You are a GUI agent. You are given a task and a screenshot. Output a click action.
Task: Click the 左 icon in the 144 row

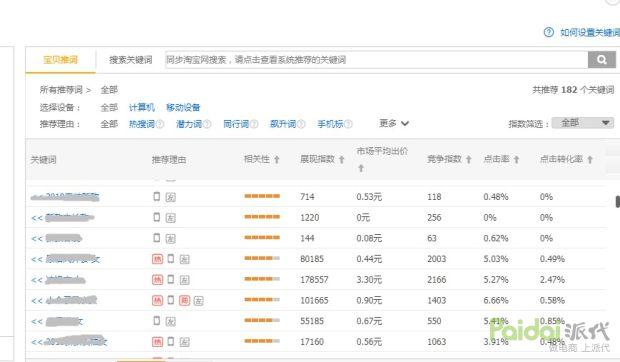coord(170,239)
